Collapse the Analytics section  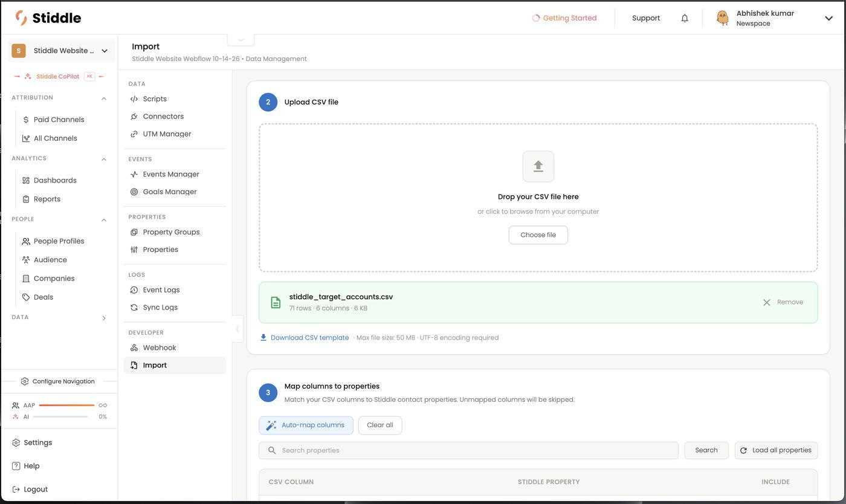coord(104,159)
